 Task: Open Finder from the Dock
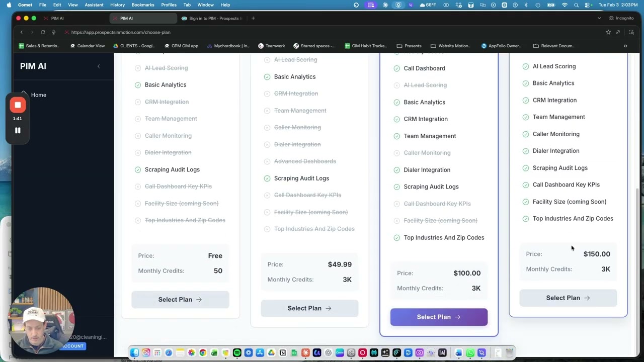coord(134,353)
